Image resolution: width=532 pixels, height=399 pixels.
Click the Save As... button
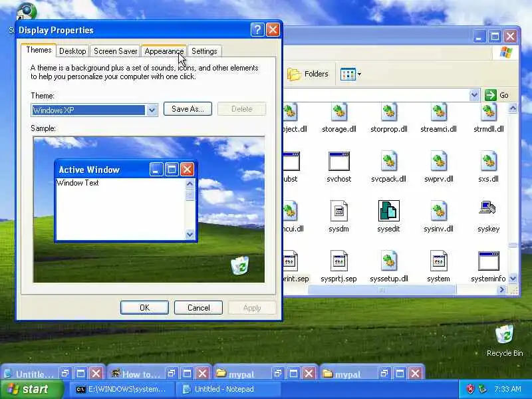188,109
